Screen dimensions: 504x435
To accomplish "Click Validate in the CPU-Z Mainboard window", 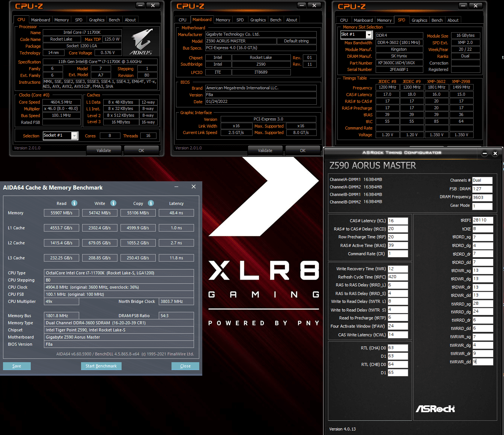I will tap(265, 151).
